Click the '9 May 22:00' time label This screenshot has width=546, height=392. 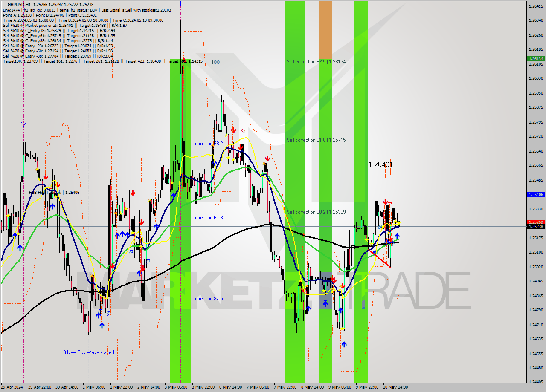tap(367, 387)
